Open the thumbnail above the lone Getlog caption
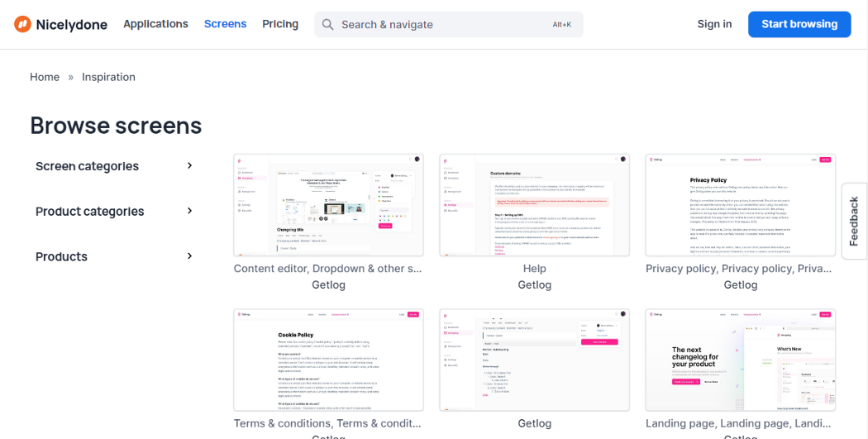Viewport: 868px width, 439px height. [x=535, y=360]
